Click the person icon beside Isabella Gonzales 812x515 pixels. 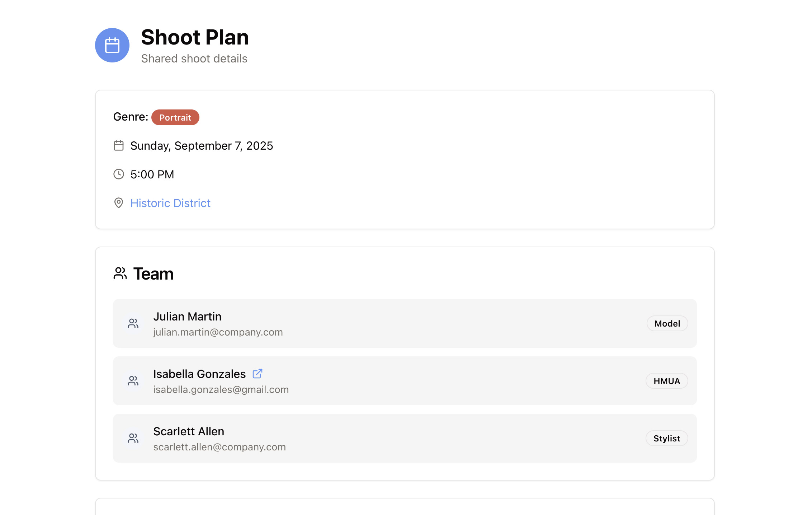coord(133,381)
